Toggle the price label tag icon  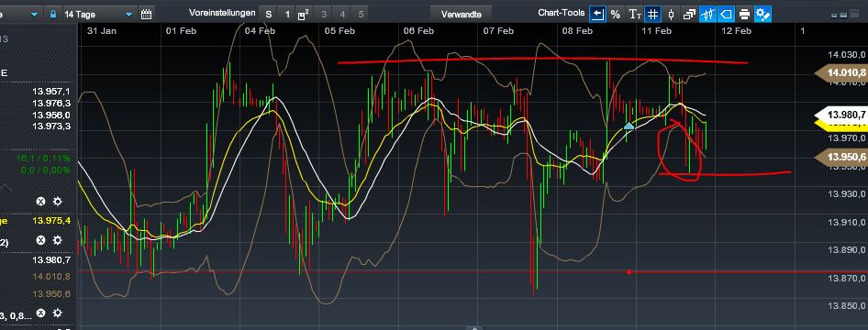tap(727, 15)
